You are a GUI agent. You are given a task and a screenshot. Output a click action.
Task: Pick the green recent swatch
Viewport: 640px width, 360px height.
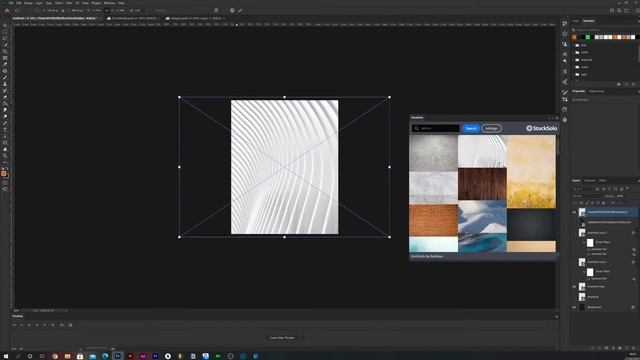588,37
